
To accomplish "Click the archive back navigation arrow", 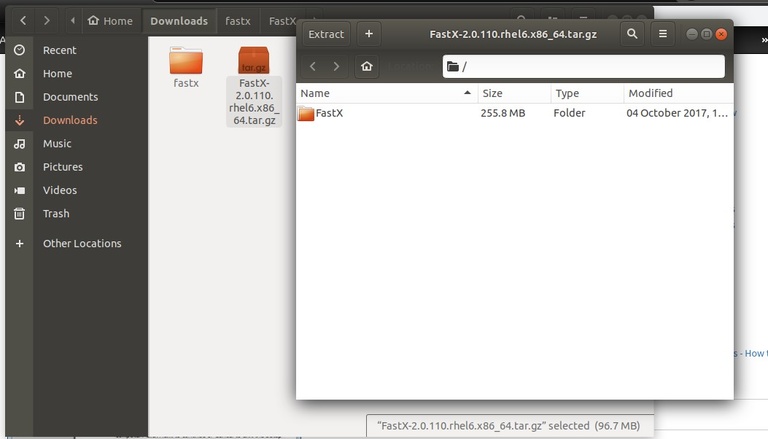I will [x=313, y=66].
